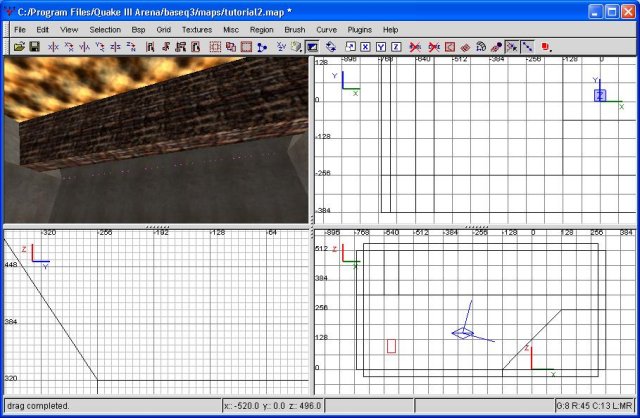Screen dimensions: 640x418
Task: Open the Bsp menu
Action: coord(138,29)
